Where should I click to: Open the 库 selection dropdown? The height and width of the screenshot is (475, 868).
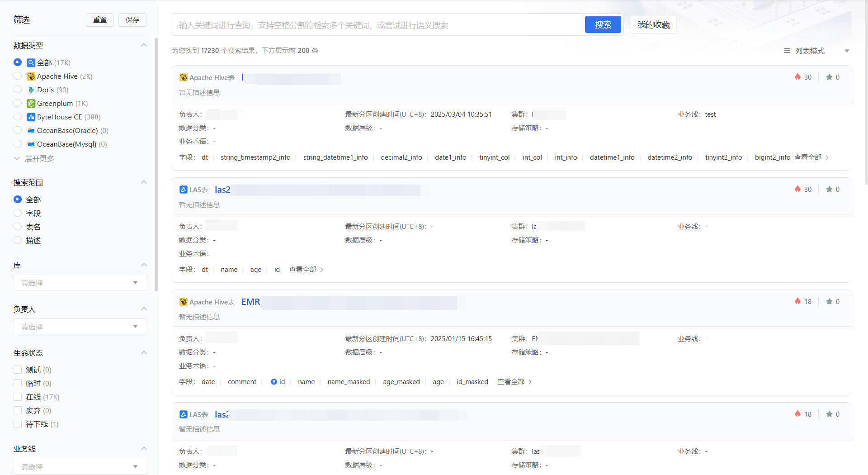click(80, 283)
